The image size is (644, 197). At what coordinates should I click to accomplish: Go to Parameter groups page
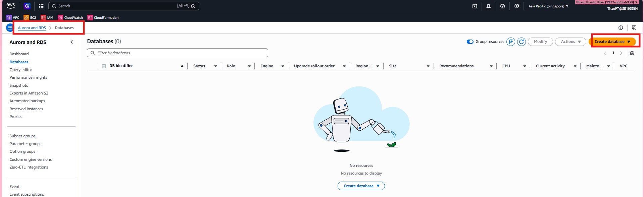pyautogui.click(x=26, y=144)
